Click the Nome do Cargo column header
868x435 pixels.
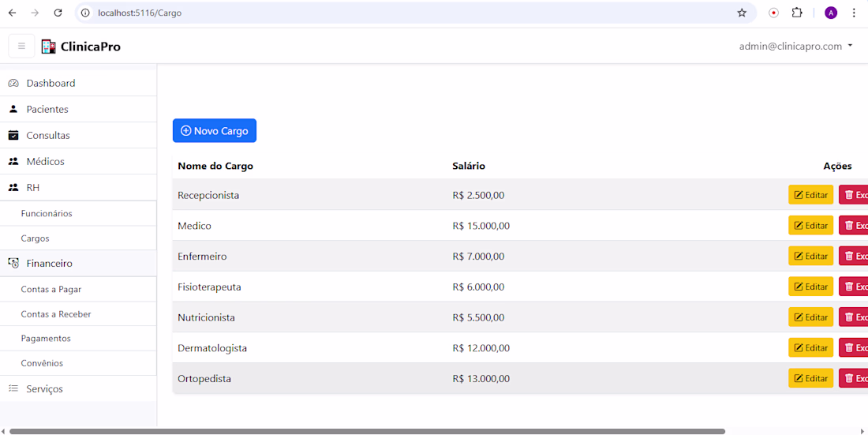[215, 166]
